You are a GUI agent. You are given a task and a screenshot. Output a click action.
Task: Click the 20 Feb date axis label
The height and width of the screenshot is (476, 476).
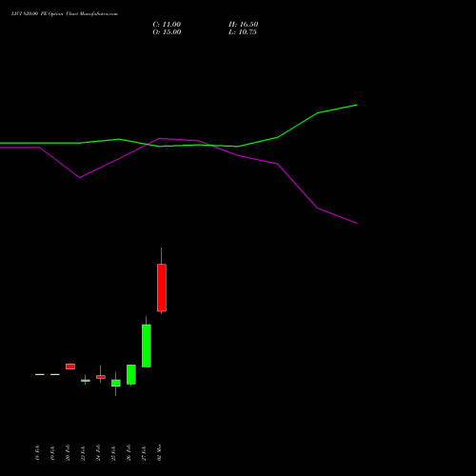[68, 453]
